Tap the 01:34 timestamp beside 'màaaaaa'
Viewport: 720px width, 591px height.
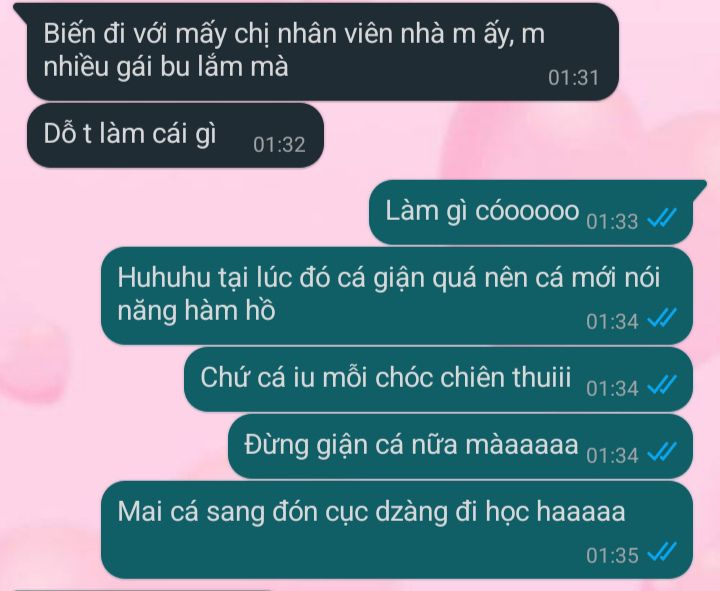(x=612, y=455)
